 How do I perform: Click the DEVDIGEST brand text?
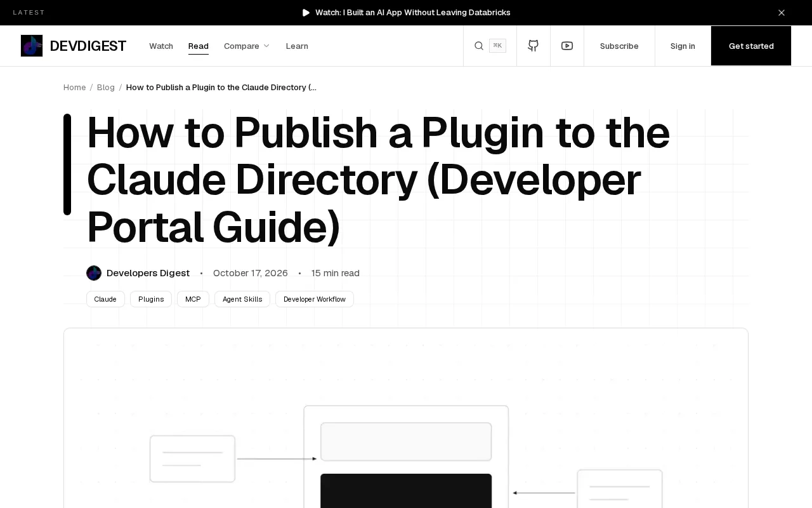pos(88,46)
